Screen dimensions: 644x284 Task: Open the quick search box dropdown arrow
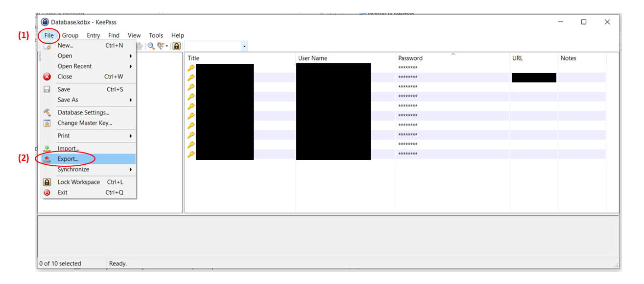point(244,46)
